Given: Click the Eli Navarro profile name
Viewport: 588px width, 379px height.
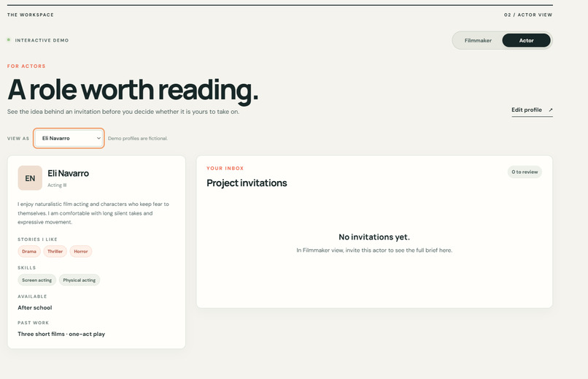Looking at the screenshot, I should [x=69, y=173].
